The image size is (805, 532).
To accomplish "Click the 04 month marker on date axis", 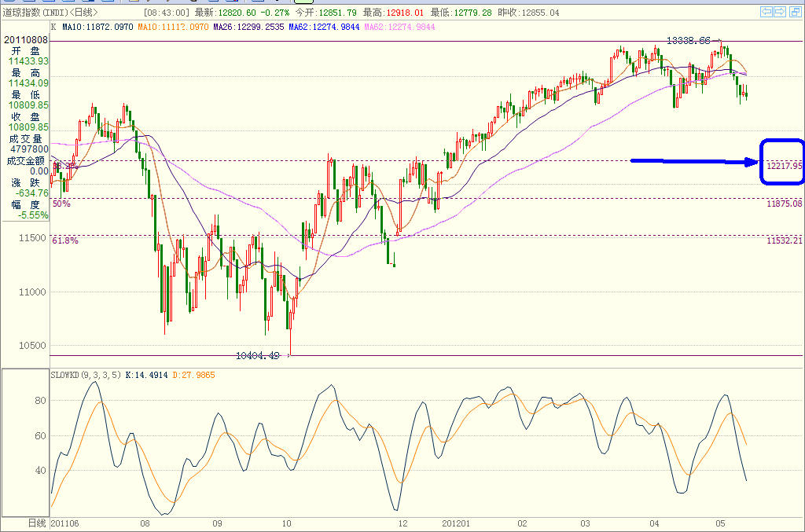I will [x=654, y=524].
